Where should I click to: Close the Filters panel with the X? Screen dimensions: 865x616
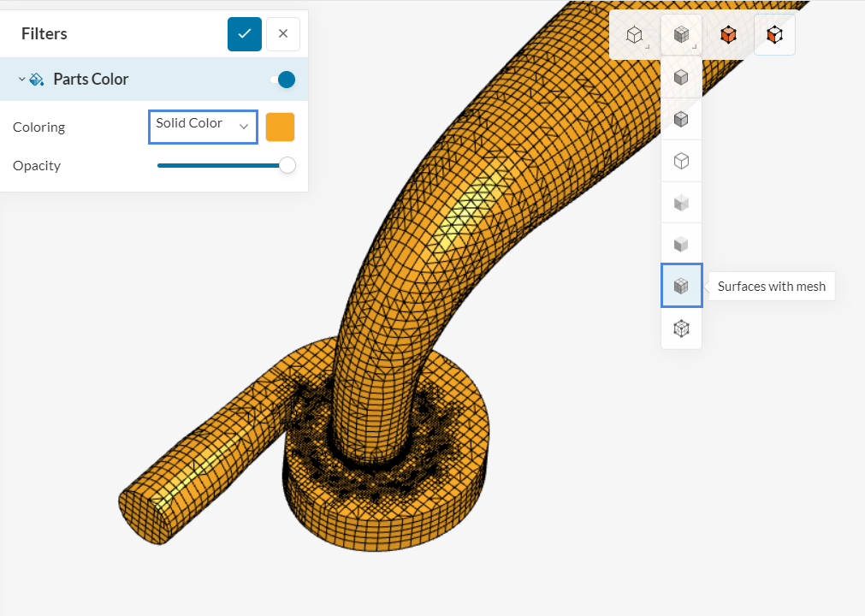click(282, 33)
